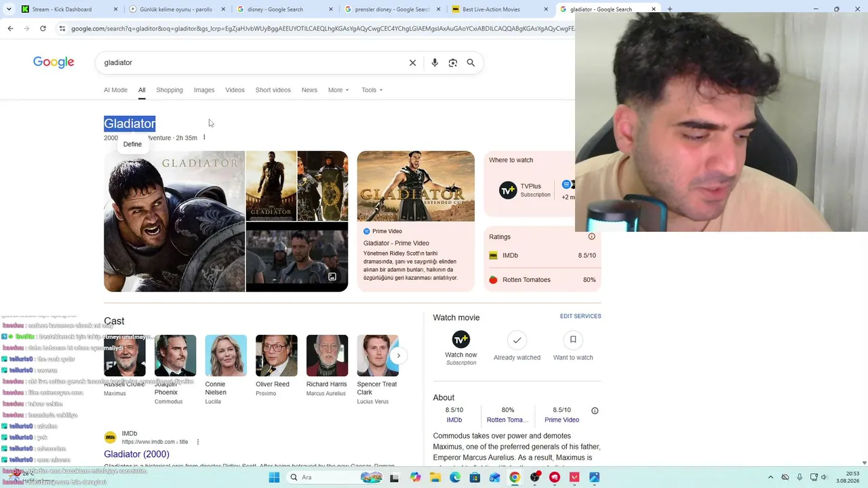This screenshot has width=868, height=488.
Task: Open the Gladiator (2000) IMDb link
Action: coord(136,454)
